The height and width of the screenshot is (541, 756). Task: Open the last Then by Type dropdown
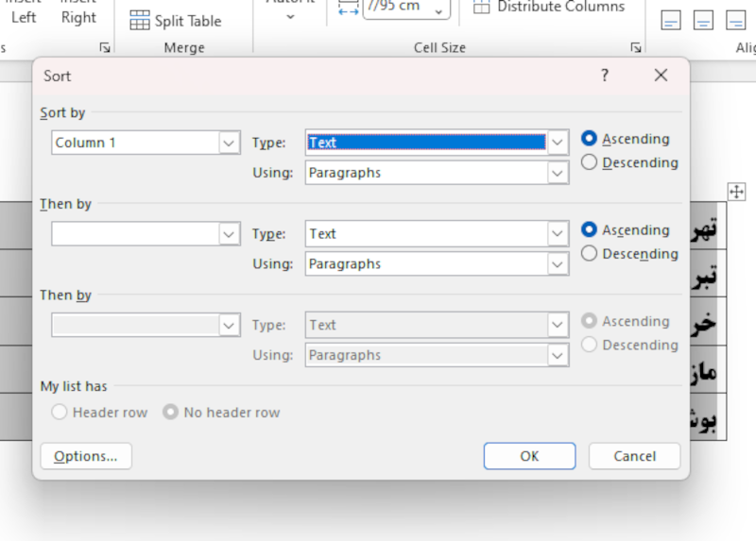(558, 325)
